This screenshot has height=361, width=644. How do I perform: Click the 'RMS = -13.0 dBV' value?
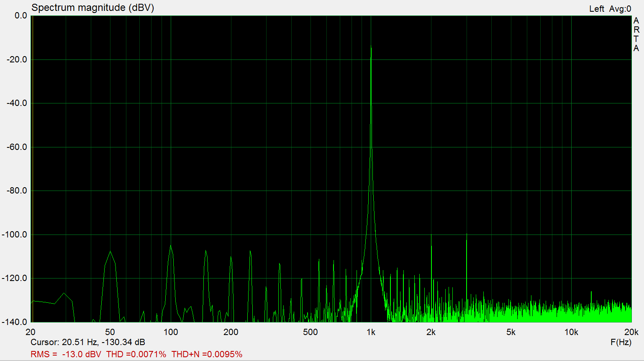[66, 354]
